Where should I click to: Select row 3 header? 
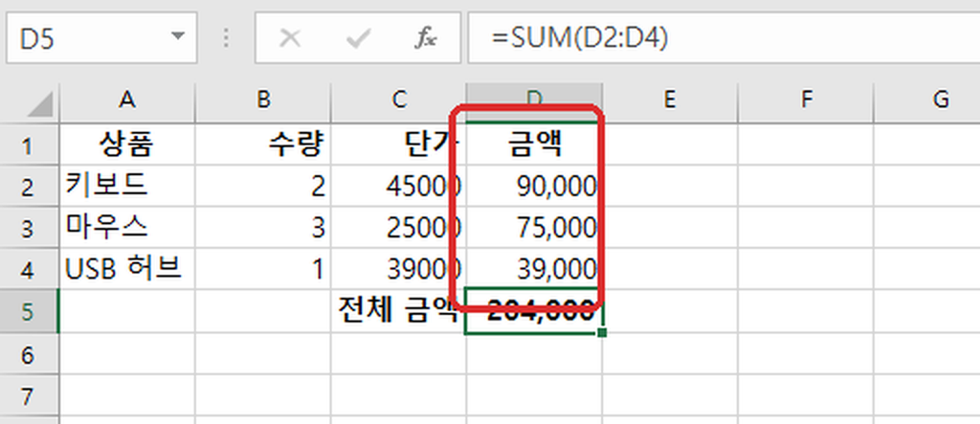click(x=30, y=228)
